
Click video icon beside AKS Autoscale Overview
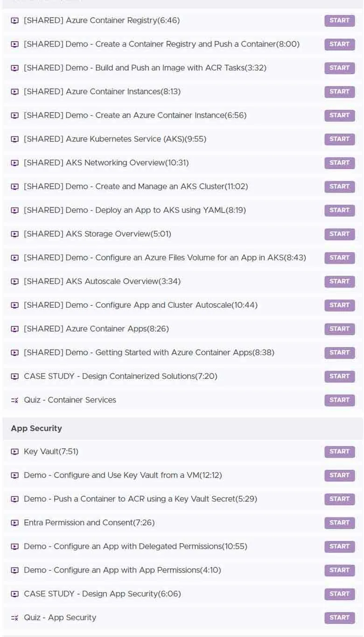click(15, 282)
